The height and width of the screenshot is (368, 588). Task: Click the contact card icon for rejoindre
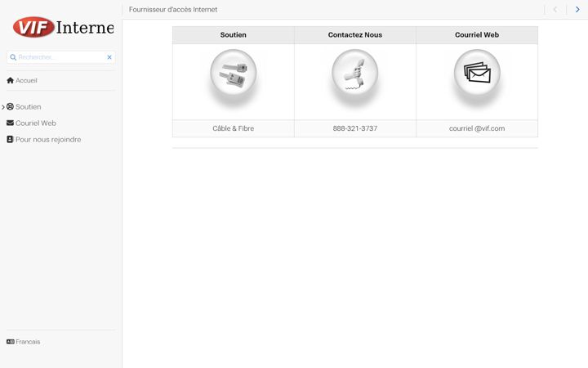pos(10,139)
